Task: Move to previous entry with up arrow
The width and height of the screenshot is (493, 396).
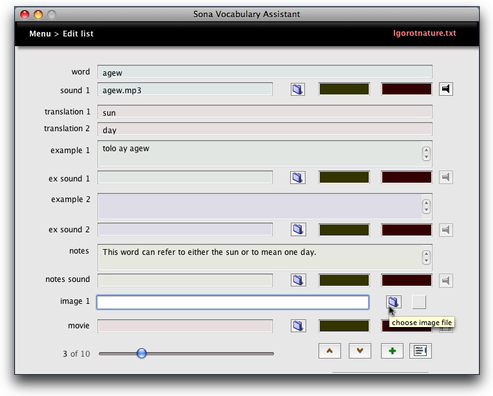Action: (x=329, y=351)
